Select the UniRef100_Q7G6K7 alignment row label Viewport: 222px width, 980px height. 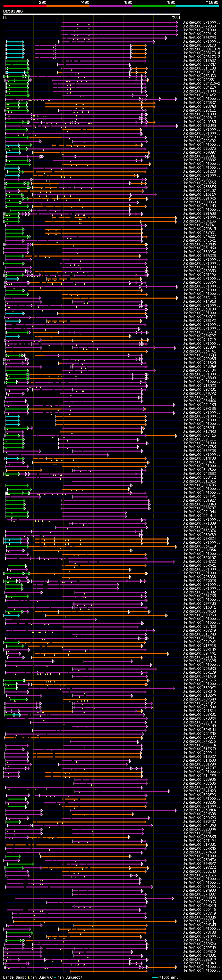199,103
